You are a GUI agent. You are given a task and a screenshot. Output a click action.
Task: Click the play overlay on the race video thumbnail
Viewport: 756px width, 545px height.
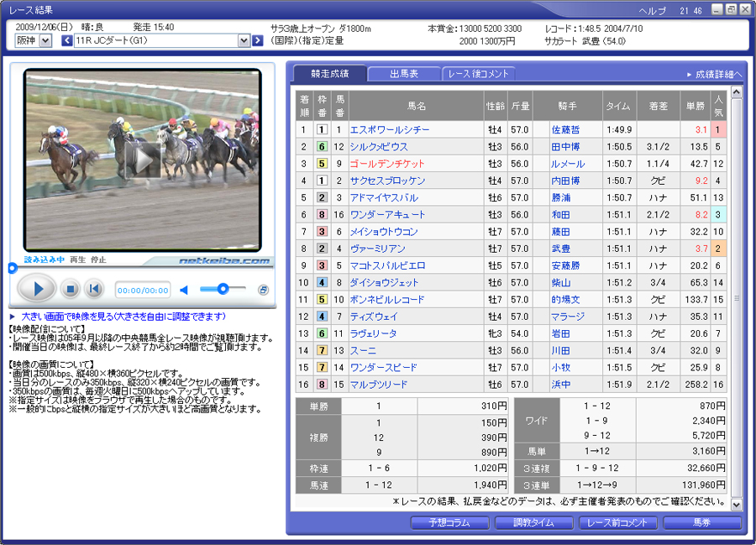click(142, 161)
